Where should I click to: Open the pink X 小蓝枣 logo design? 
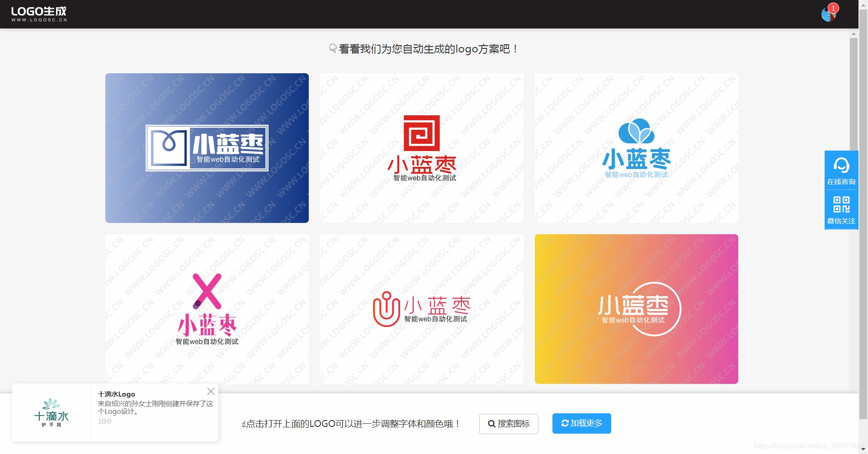207,309
